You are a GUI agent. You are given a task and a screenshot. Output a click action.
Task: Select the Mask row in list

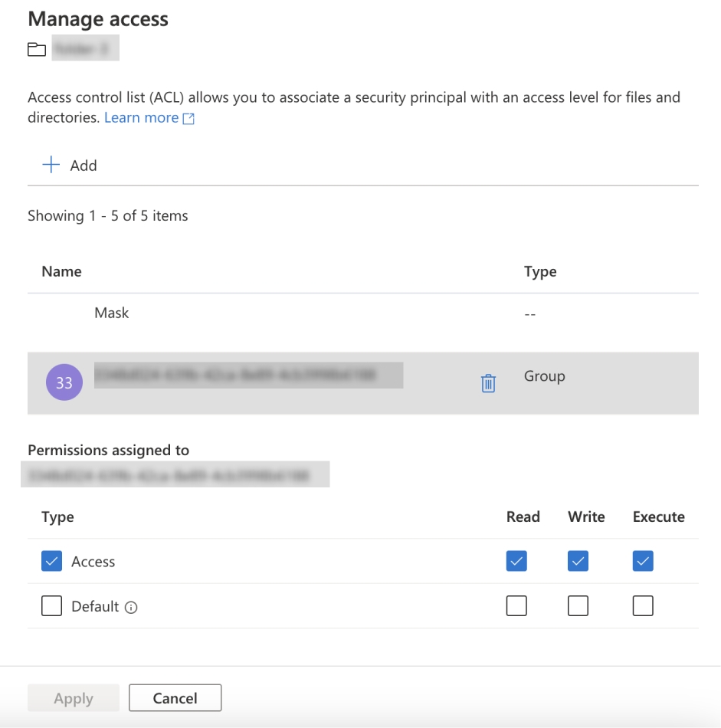click(112, 313)
